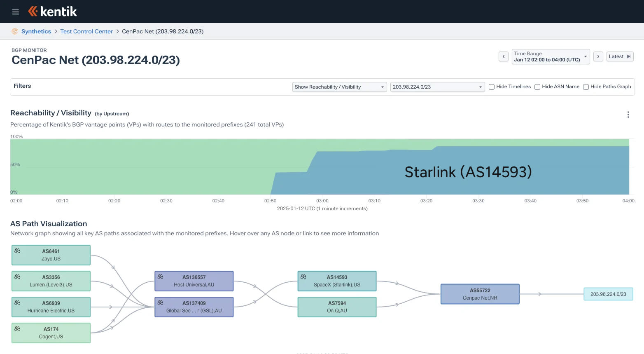Click the Reachability / Visibility heading
This screenshot has width=644, height=354.
click(51, 113)
